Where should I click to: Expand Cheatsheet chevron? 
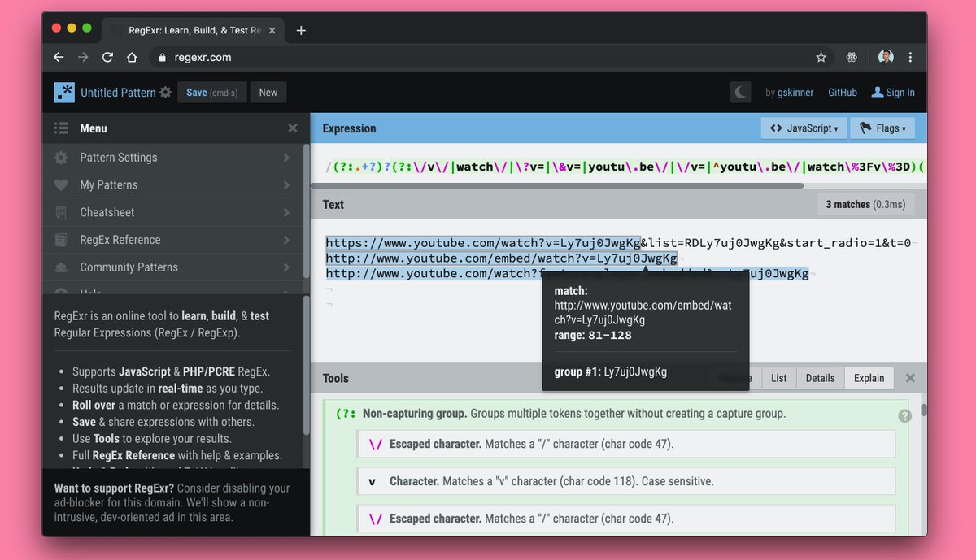pos(286,212)
